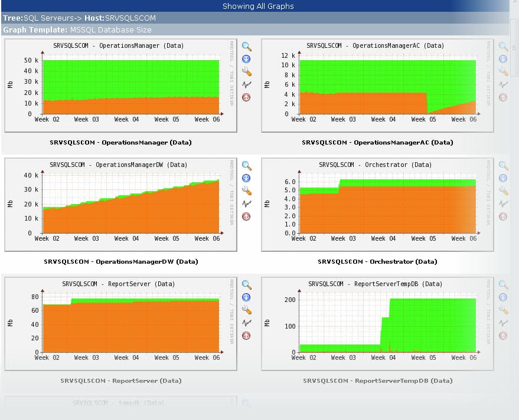Click the magnifier icon beside OperationsManagerDW graph
Image resolution: width=519 pixels, height=420 pixels.
tap(246, 166)
